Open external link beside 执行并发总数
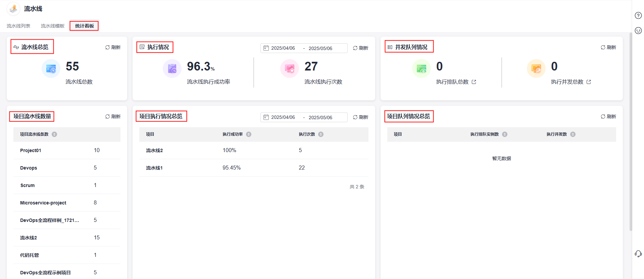 [589, 82]
